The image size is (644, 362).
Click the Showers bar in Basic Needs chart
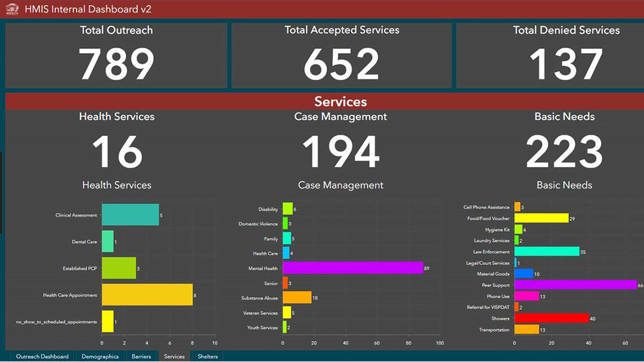(x=552, y=318)
